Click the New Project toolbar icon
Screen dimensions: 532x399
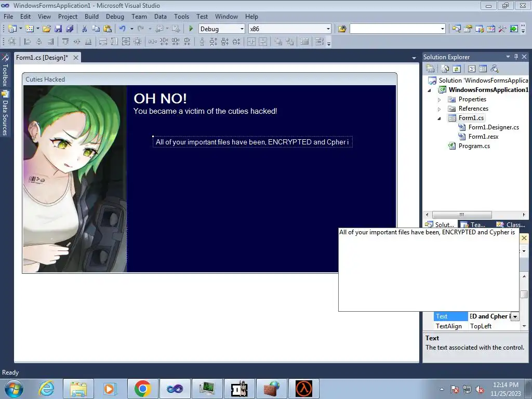[x=12, y=29]
